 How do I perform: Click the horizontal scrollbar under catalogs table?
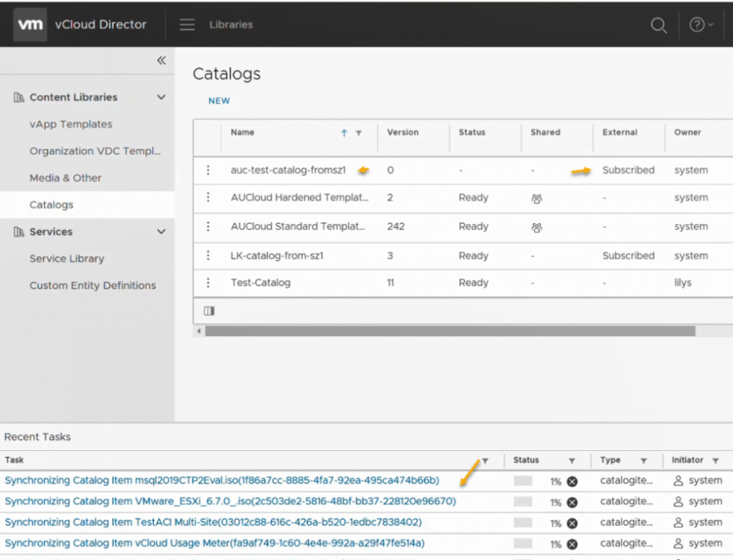point(448,331)
